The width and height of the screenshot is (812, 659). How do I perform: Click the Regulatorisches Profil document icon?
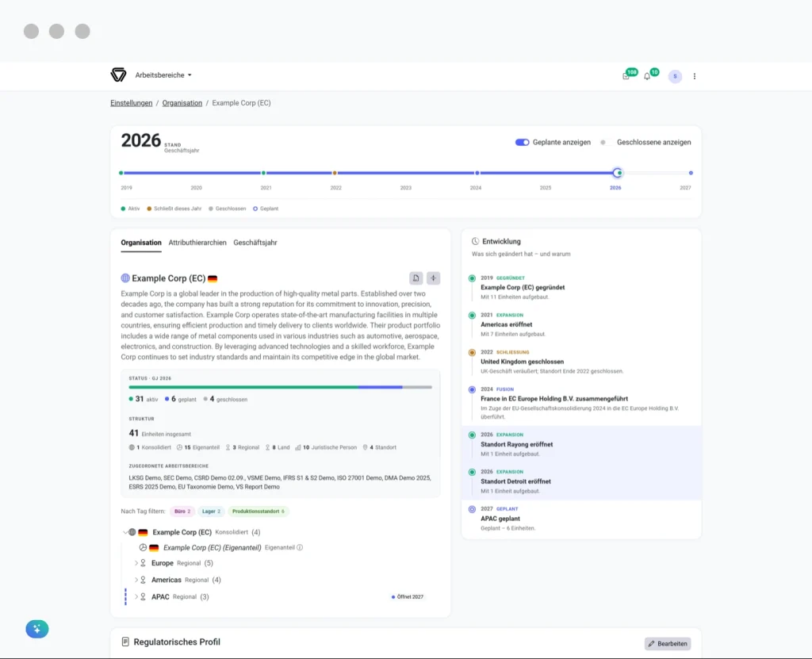(x=125, y=642)
